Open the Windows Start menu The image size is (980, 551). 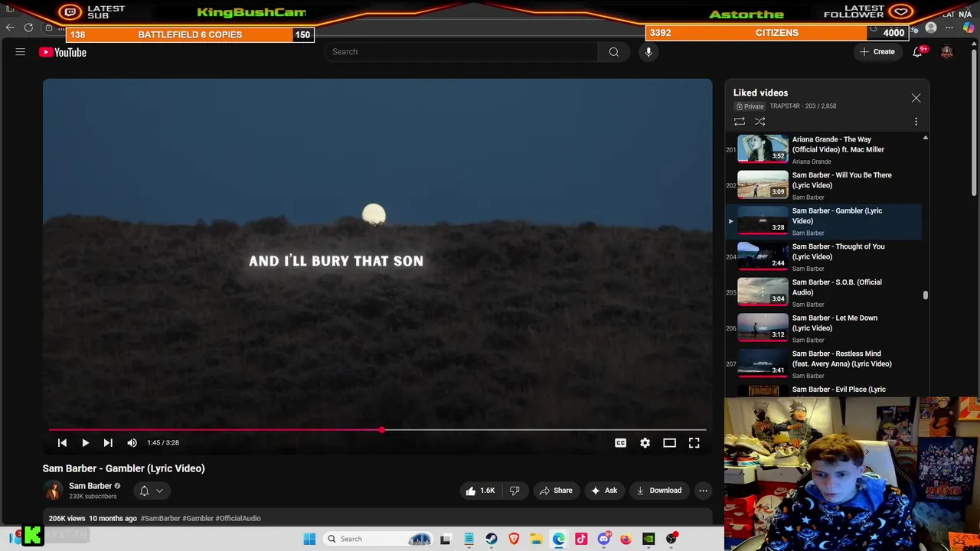pos(309,539)
